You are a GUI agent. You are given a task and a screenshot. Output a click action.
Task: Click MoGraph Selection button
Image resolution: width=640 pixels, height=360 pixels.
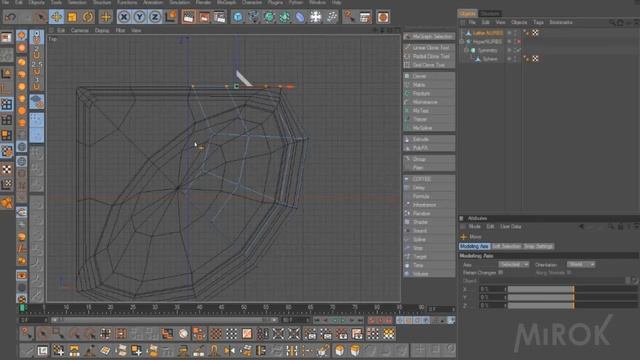click(x=429, y=37)
